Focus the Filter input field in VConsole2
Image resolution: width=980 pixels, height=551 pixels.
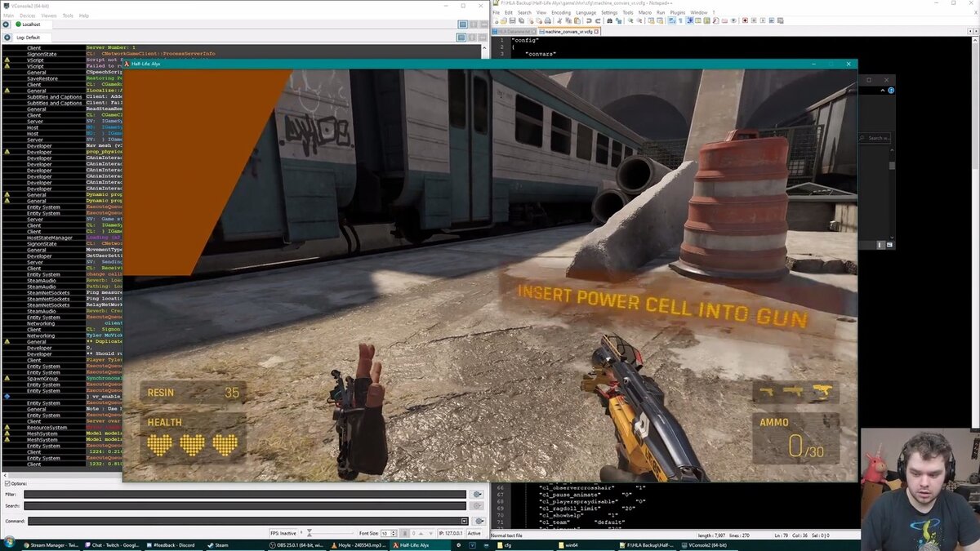[x=244, y=494]
